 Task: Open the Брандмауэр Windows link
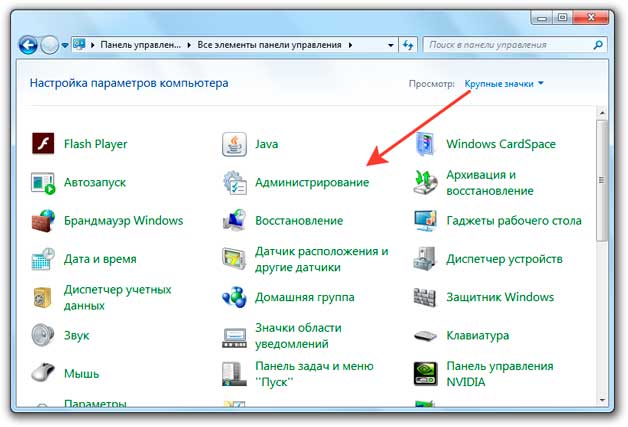pos(123,221)
